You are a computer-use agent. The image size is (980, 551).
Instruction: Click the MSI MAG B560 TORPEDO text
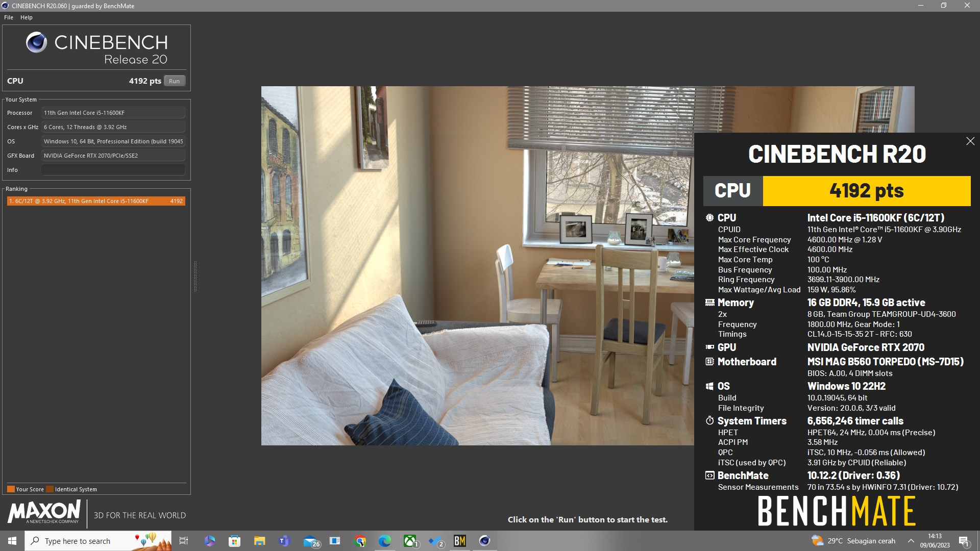point(886,362)
